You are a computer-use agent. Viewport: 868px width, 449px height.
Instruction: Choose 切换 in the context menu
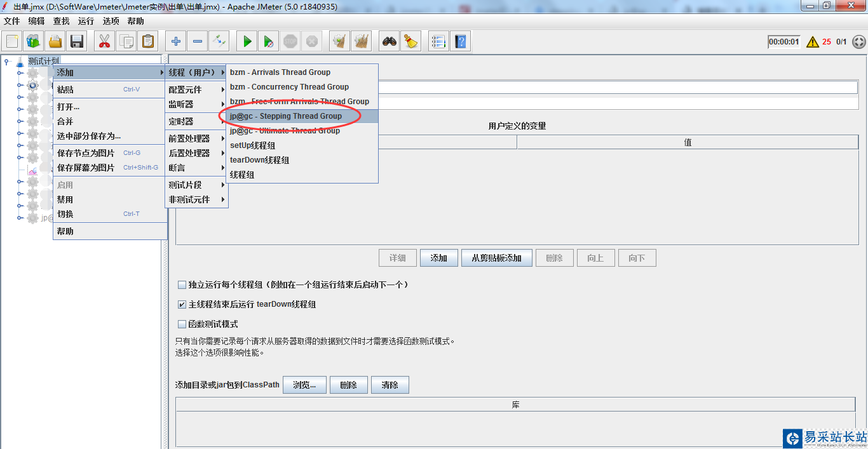coord(110,214)
